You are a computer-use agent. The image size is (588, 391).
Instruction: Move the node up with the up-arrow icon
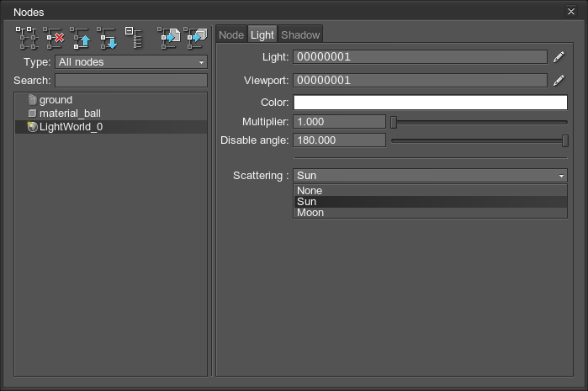click(82, 38)
